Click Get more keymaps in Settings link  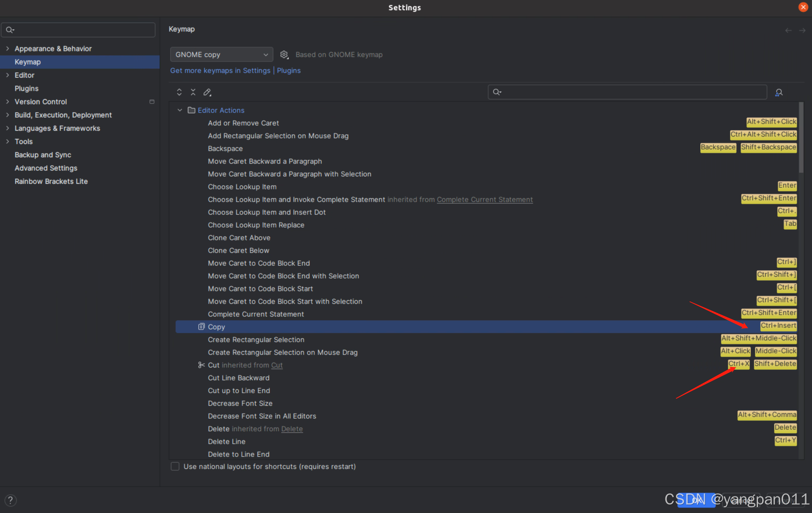(220, 70)
